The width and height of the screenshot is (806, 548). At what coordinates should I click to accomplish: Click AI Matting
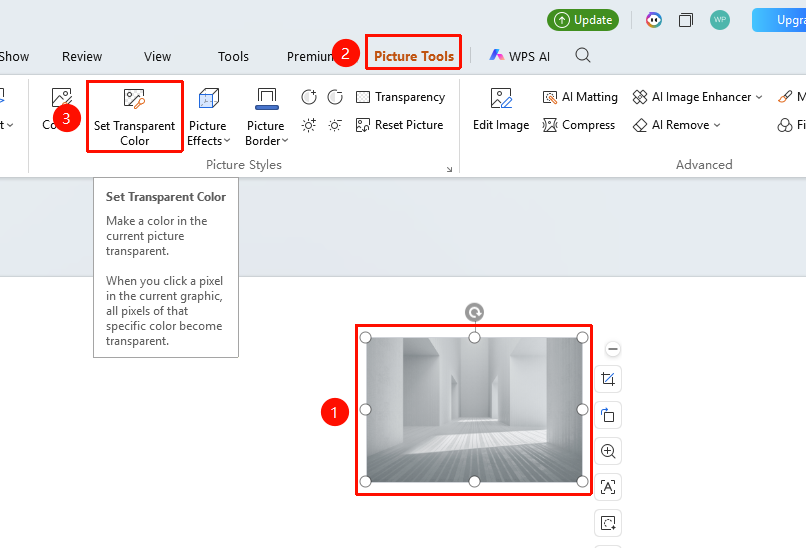580,97
